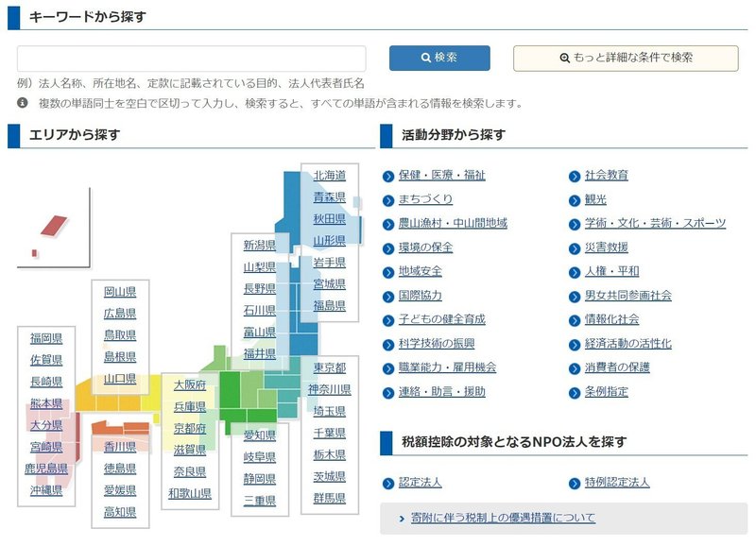The image size is (756, 546).
Task: Click arrow icon next to 保健・医療・福祉
Action: click(x=388, y=177)
